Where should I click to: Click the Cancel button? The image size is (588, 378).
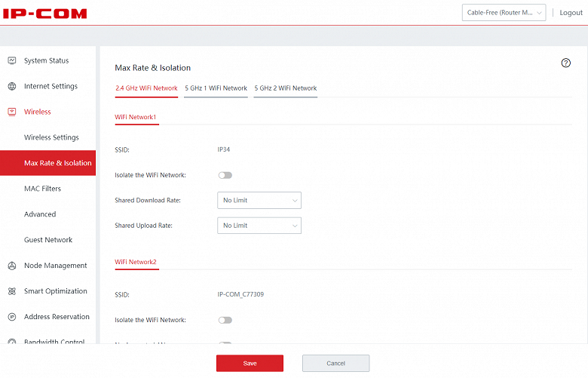click(x=335, y=363)
